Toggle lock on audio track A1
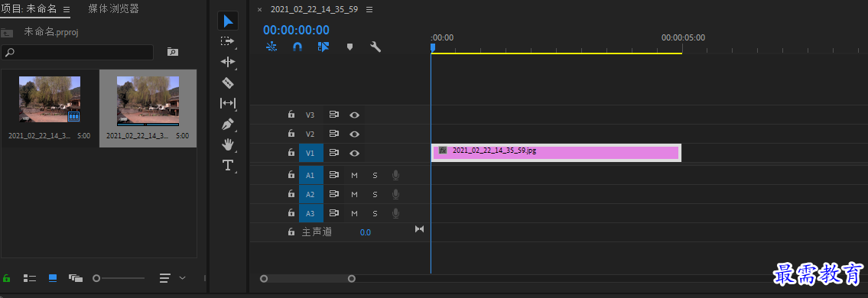This screenshot has width=868, height=298. click(x=291, y=175)
